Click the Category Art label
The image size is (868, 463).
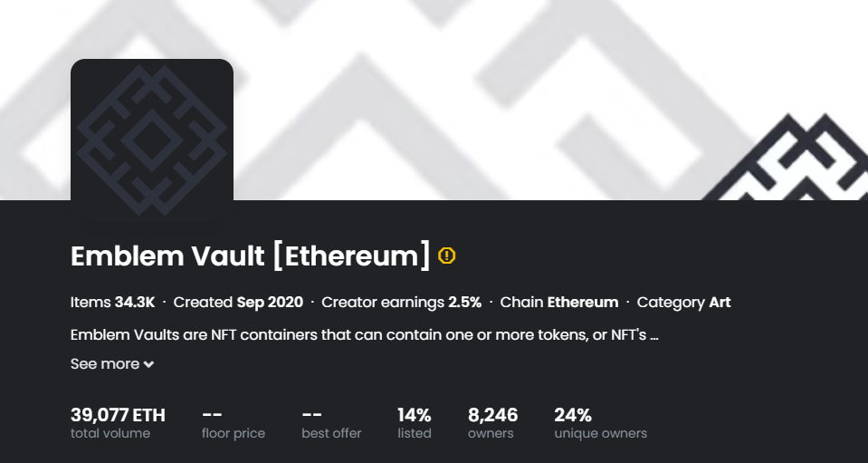tap(683, 303)
